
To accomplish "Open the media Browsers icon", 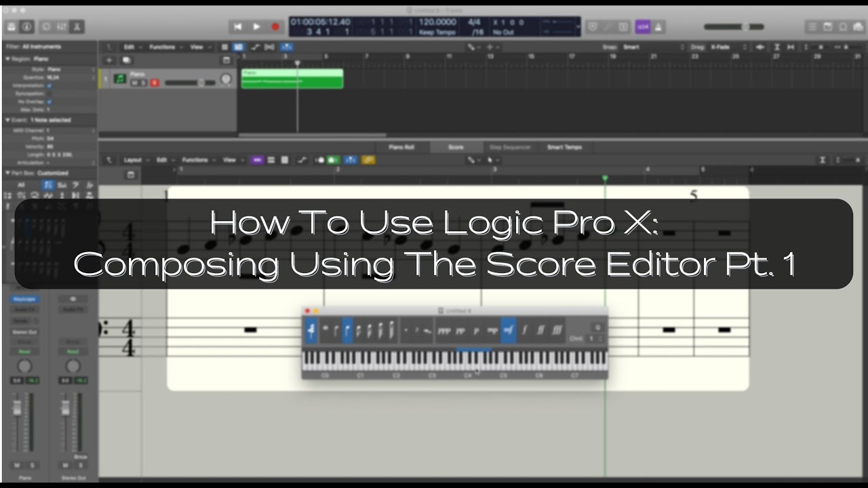I will click(859, 27).
